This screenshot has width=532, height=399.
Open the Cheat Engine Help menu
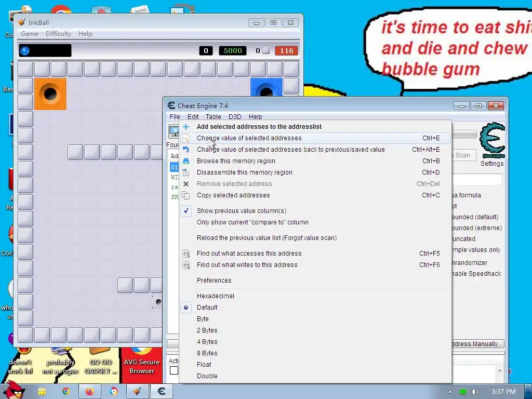coord(255,117)
